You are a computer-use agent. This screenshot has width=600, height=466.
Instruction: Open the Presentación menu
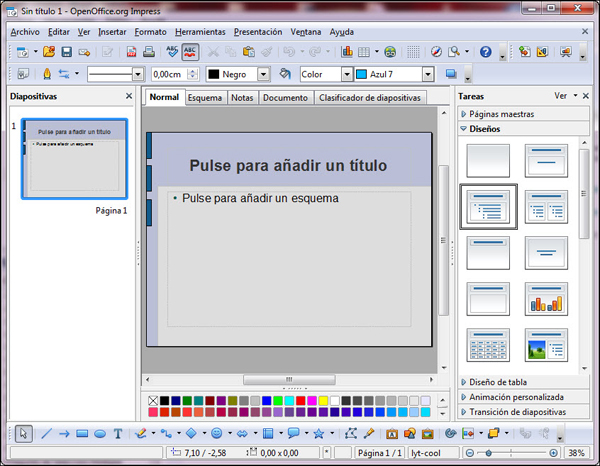tap(258, 32)
